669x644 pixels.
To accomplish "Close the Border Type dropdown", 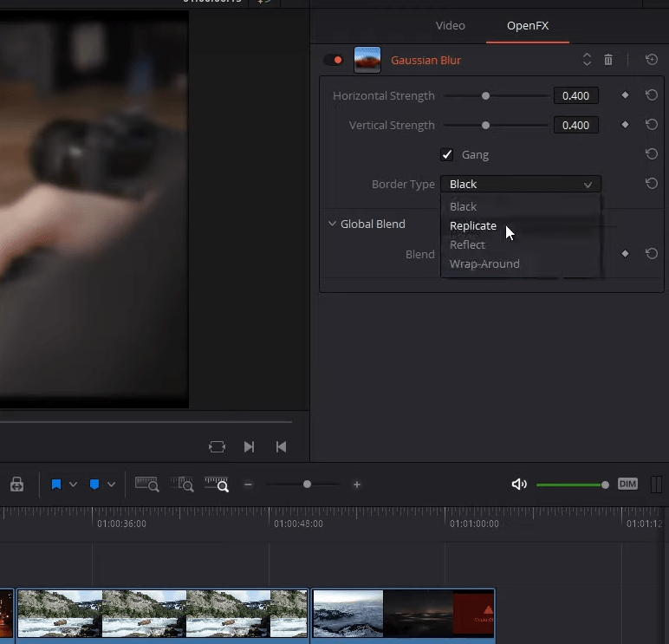I will pos(521,184).
